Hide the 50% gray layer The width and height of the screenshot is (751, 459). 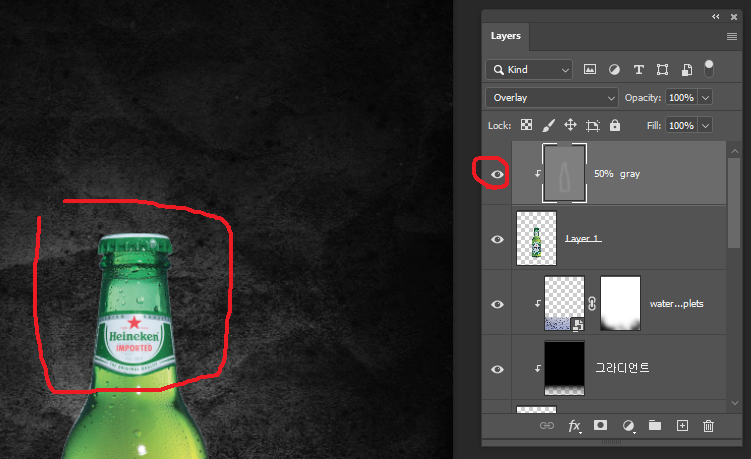497,174
